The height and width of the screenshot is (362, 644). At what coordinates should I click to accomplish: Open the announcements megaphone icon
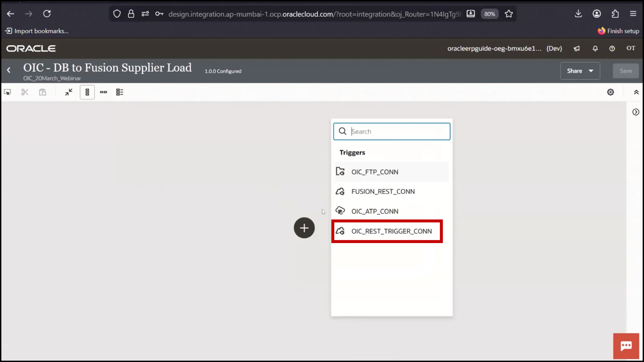(x=577, y=49)
